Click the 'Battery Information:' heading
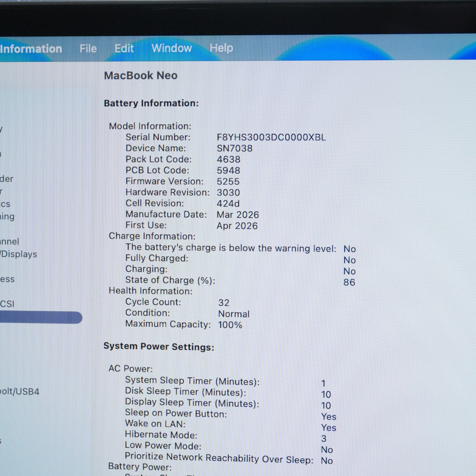 (x=151, y=103)
